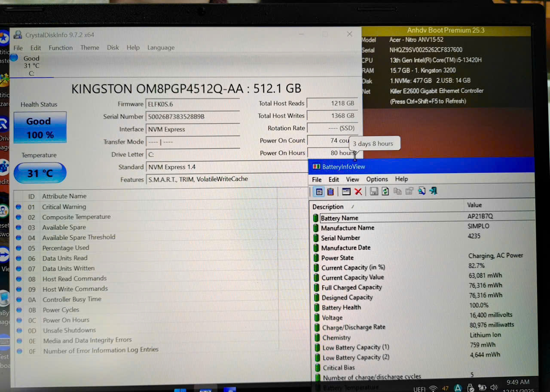Select the C: drive Good 31 °C tab
The height and width of the screenshot is (392, 550).
coord(31,66)
